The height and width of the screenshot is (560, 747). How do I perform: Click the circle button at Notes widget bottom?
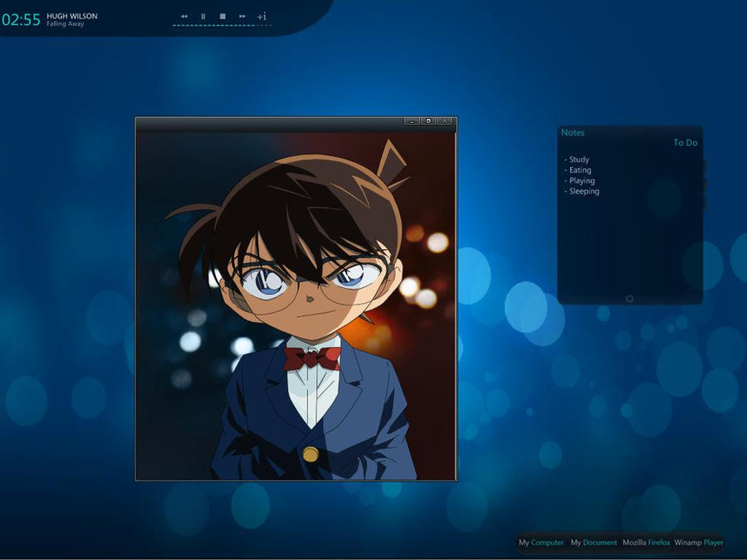point(630,299)
